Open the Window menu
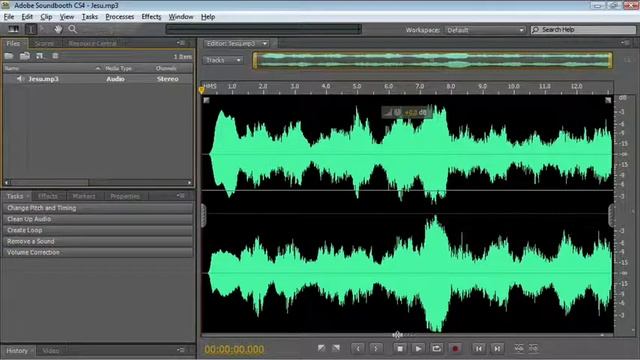 [181, 17]
